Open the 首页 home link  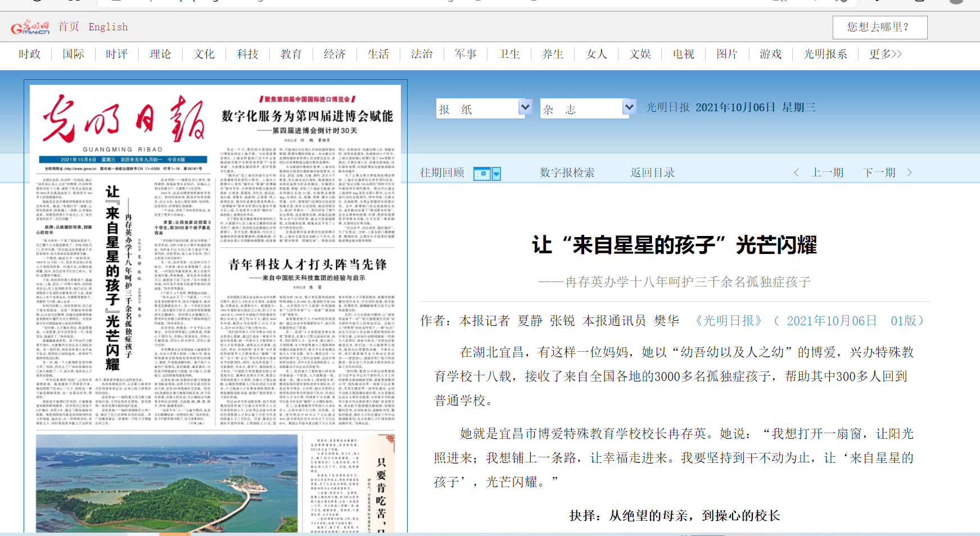tap(69, 27)
